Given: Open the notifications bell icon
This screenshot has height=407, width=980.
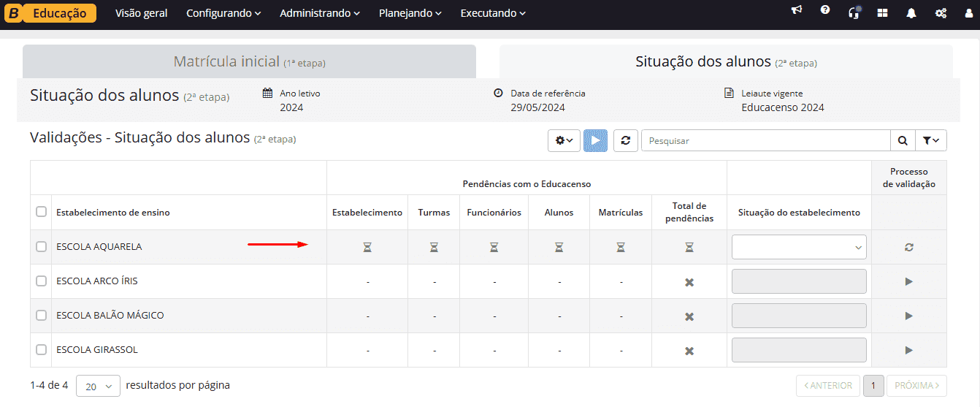Looking at the screenshot, I should (911, 13).
